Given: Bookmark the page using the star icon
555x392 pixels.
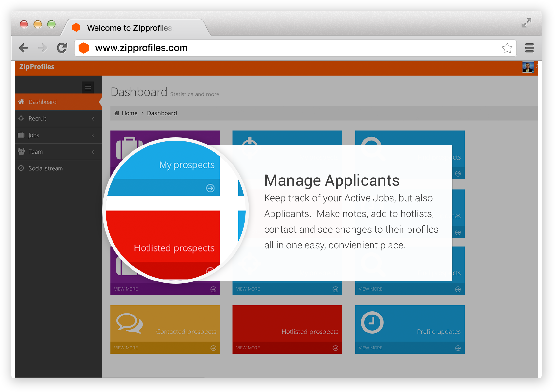Looking at the screenshot, I should (x=507, y=48).
